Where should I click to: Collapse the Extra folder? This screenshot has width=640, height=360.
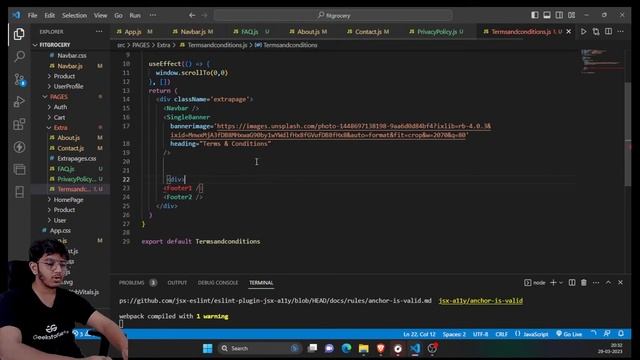(x=60, y=127)
